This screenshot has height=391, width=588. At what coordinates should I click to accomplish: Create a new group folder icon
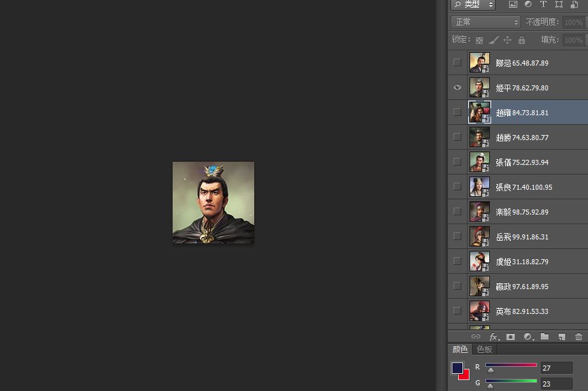545,337
